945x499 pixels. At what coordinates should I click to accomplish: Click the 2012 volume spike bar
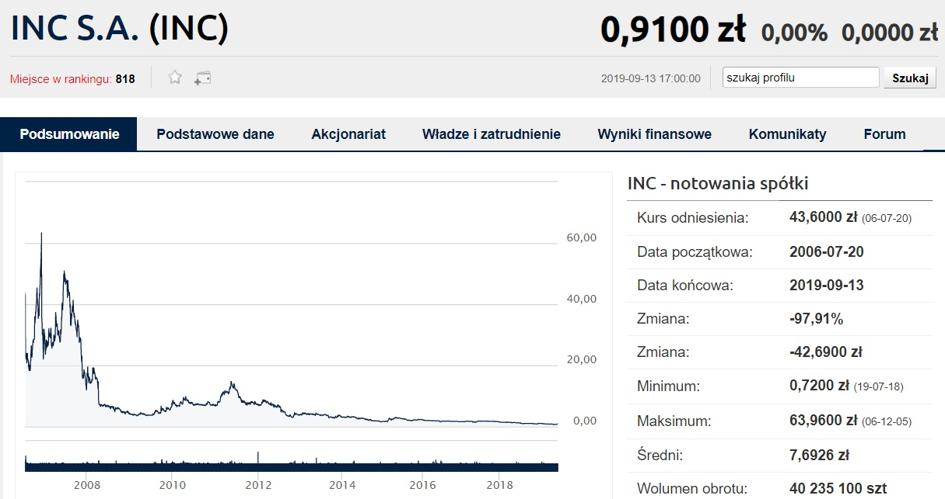(x=258, y=457)
